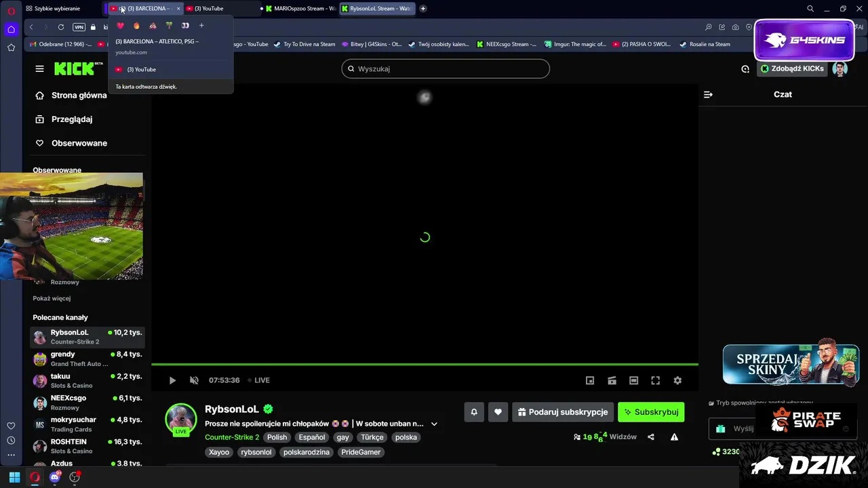The height and width of the screenshot is (488, 868).
Task: Select the PrideGamer tag
Action: click(x=361, y=452)
